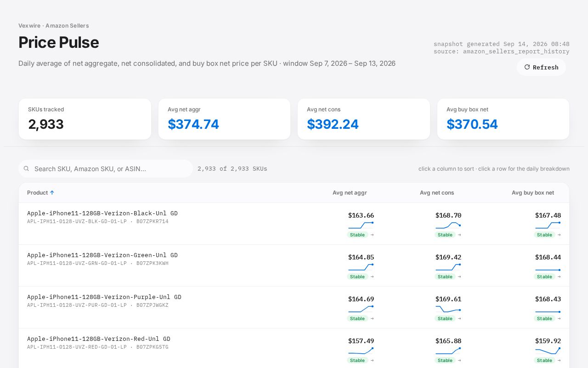588x368 pixels.
Task: Click the Stable badge under $157.49
Action: (x=357, y=360)
